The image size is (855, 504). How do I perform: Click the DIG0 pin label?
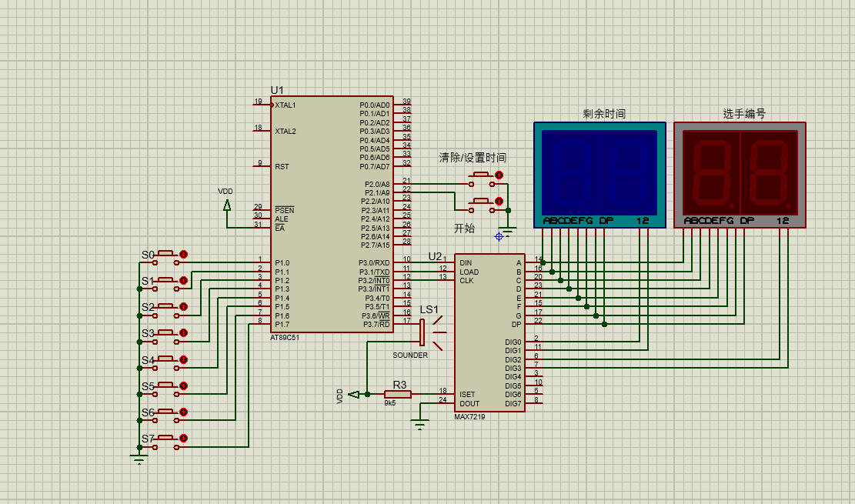tap(513, 342)
